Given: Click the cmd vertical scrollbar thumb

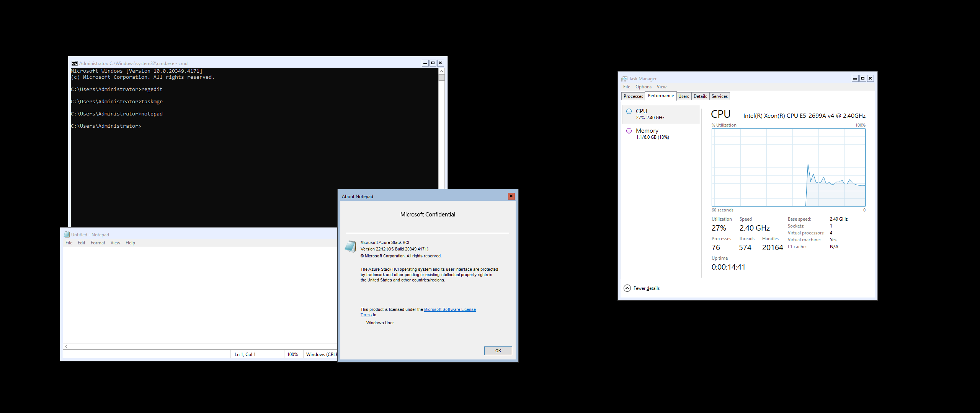Looking at the screenshot, I should [441, 78].
